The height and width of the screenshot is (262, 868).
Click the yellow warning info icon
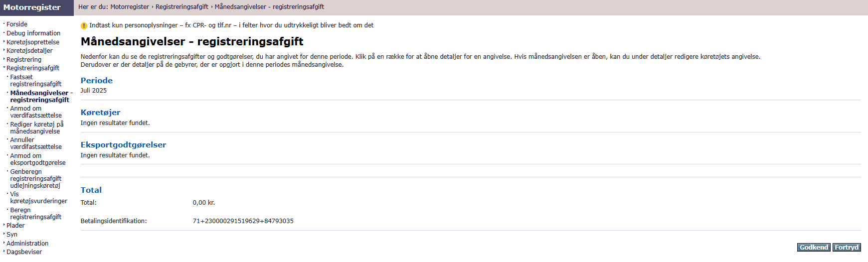point(84,26)
